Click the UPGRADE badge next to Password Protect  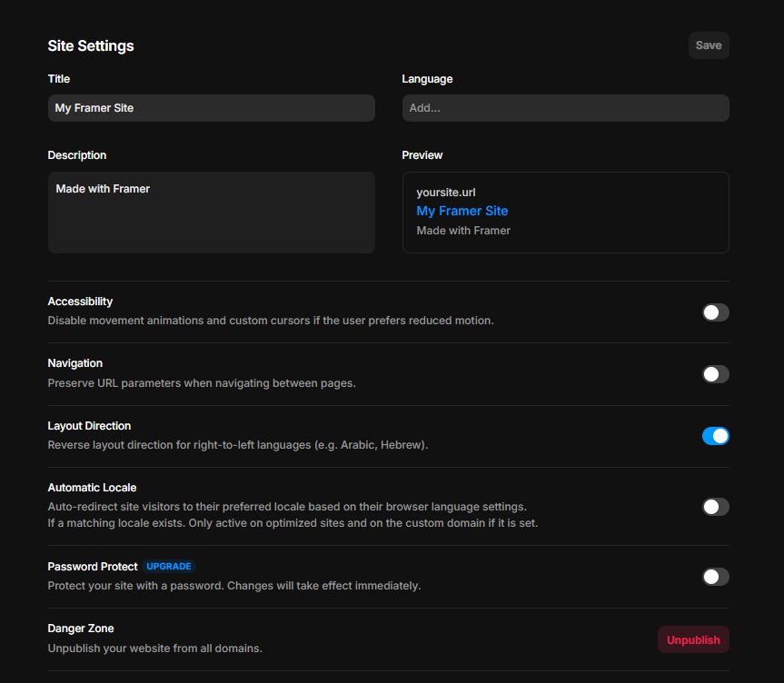tap(168, 566)
